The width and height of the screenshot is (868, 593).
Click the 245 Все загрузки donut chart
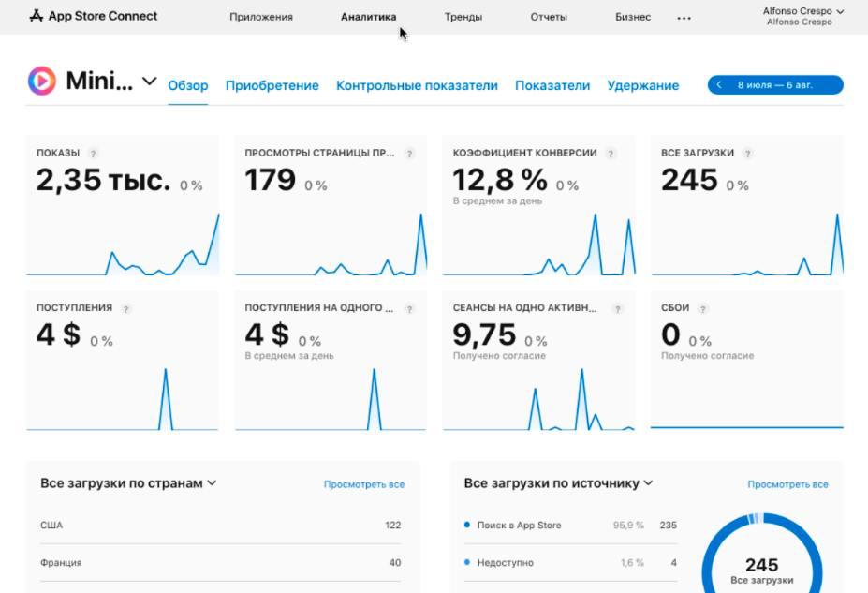(761, 554)
